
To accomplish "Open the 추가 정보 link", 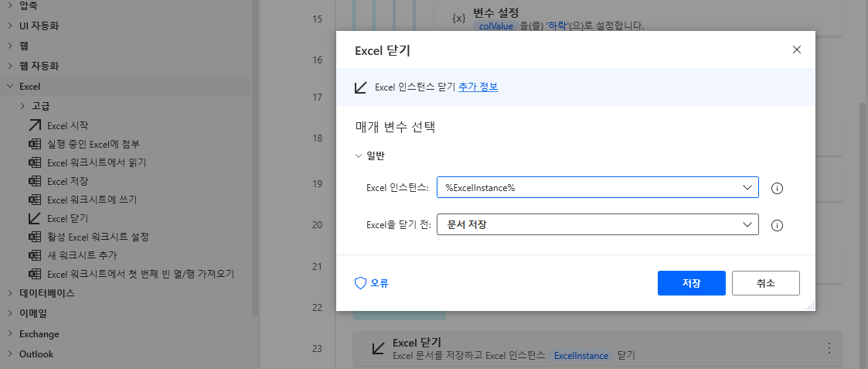I will pos(478,87).
